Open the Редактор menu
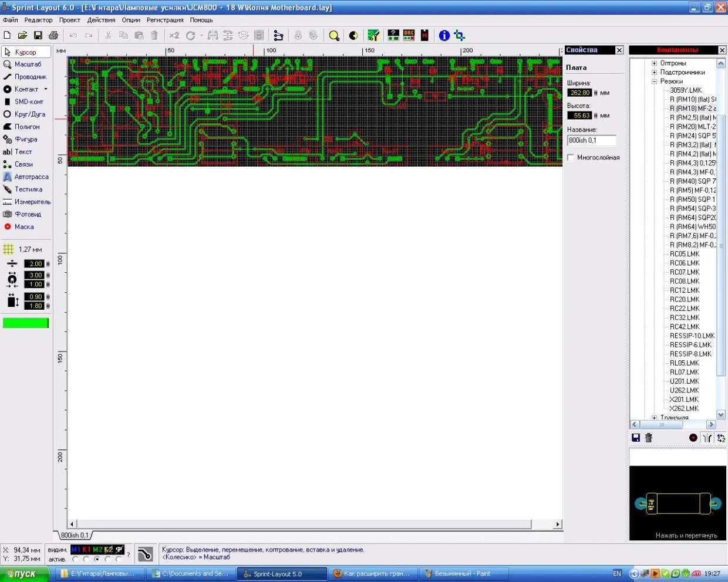 pos(38,20)
